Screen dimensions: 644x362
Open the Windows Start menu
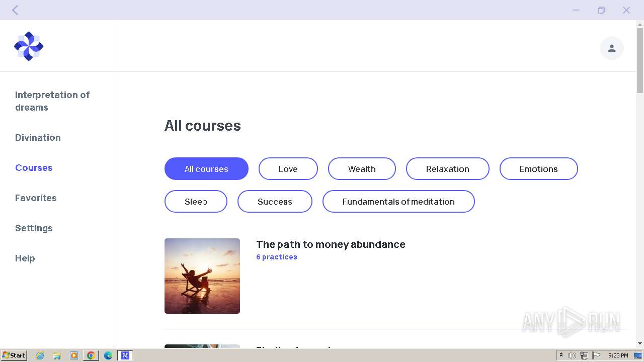click(14, 355)
